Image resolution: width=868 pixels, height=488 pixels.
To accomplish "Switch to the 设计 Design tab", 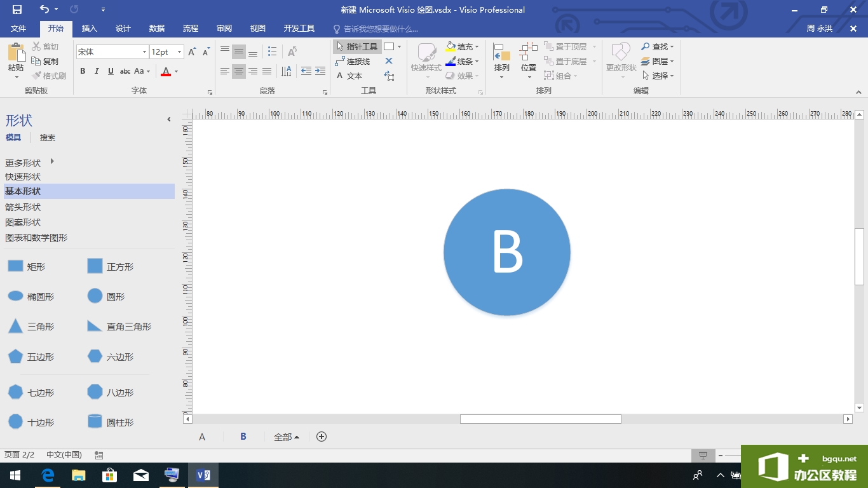I will click(123, 29).
